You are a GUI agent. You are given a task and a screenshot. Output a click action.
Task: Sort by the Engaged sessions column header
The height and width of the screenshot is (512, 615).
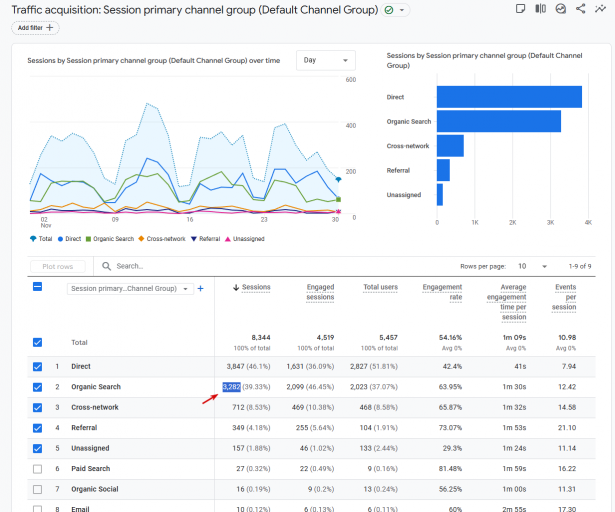click(x=320, y=292)
